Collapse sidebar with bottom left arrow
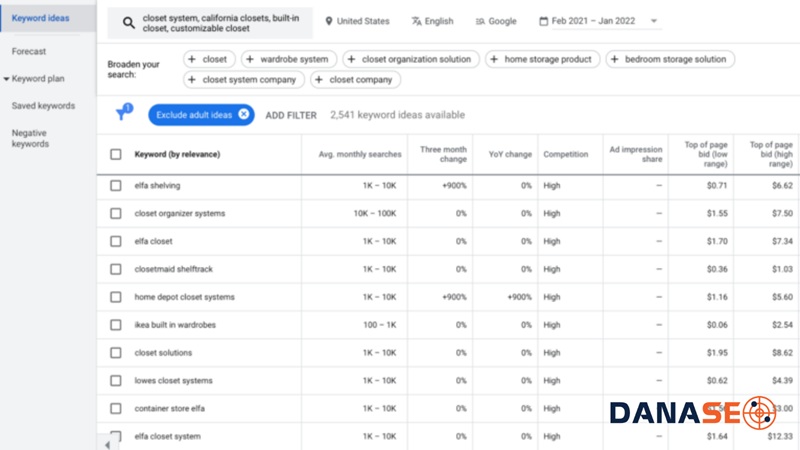 [x=107, y=444]
